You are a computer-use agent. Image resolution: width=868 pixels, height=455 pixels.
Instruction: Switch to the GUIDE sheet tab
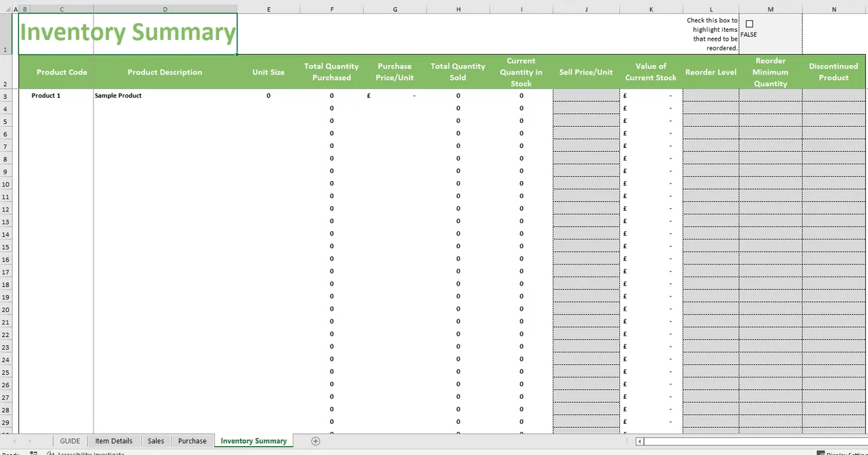click(70, 441)
